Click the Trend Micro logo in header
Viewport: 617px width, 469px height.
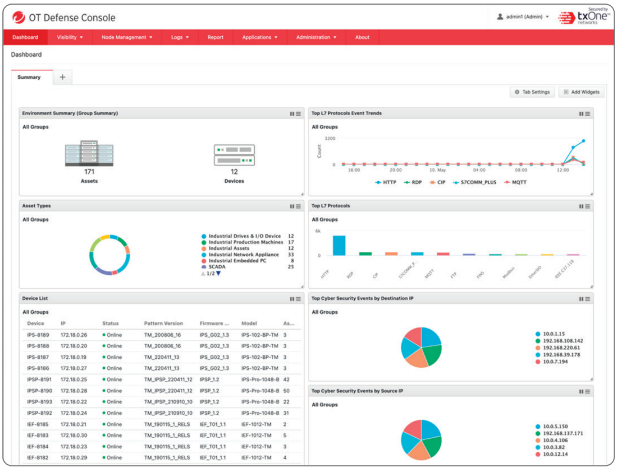18,17
